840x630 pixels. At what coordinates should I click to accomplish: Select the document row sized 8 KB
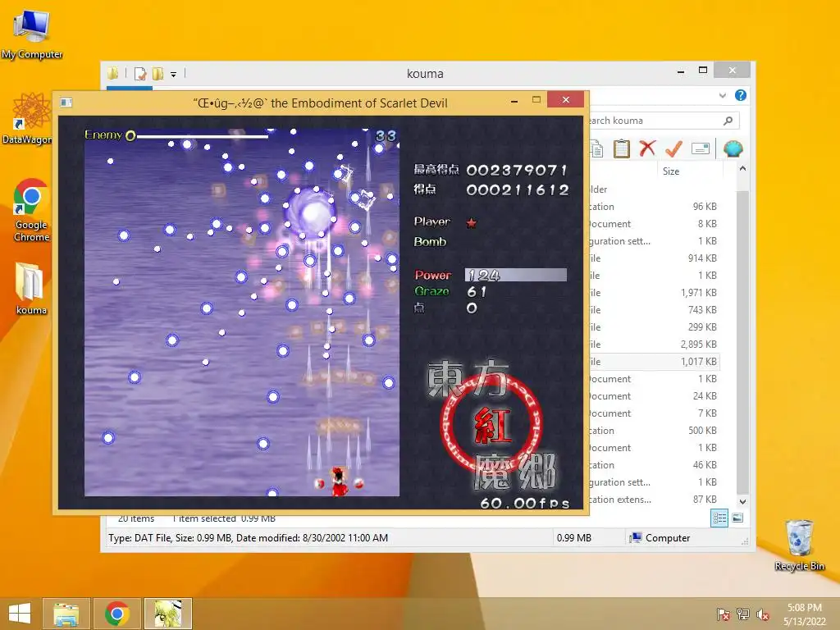point(654,224)
